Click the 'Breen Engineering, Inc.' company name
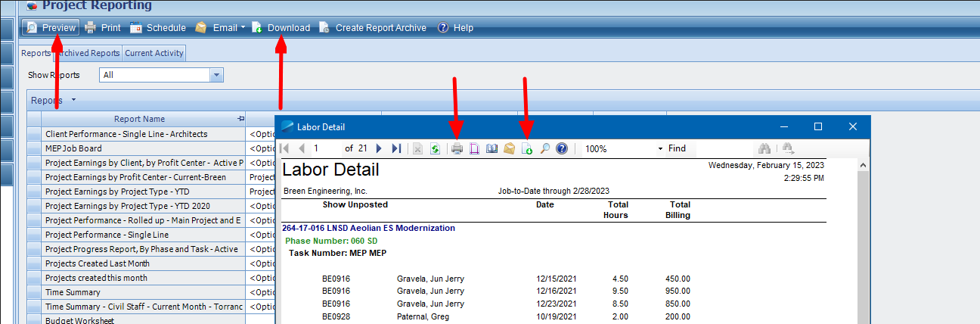This screenshot has height=324, width=980. (x=325, y=191)
